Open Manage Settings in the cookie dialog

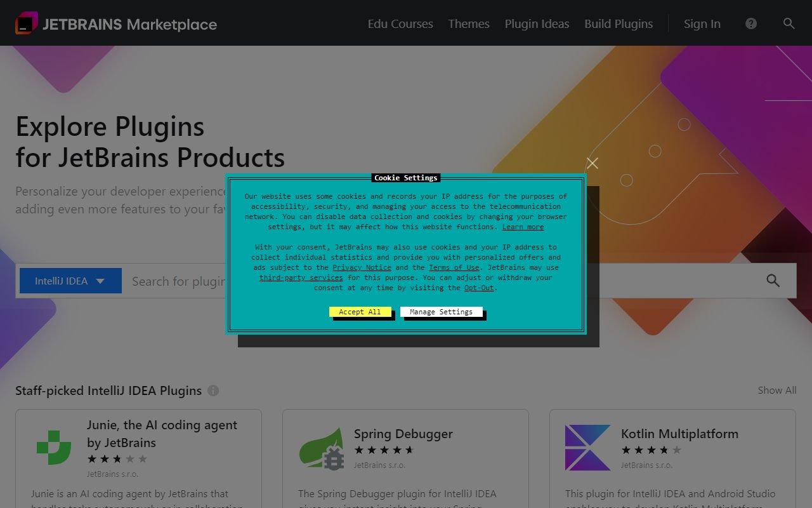click(x=442, y=312)
